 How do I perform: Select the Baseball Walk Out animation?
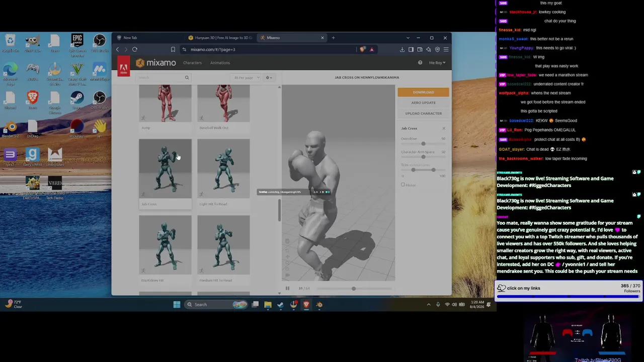(x=223, y=108)
